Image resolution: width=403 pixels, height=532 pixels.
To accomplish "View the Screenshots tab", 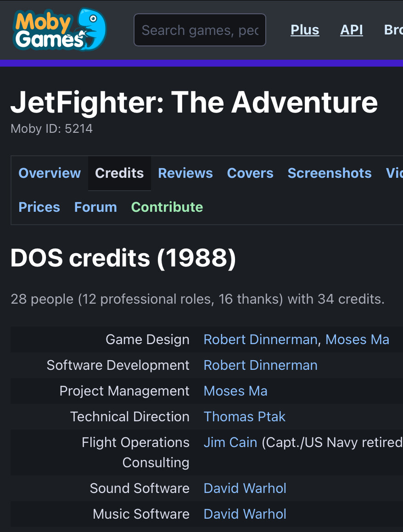I will tap(330, 173).
